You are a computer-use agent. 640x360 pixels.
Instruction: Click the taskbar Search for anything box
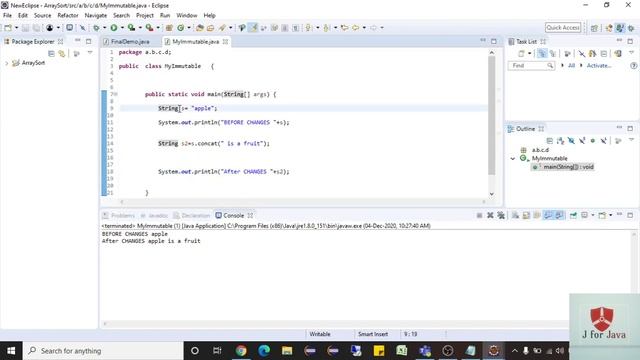point(103,351)
